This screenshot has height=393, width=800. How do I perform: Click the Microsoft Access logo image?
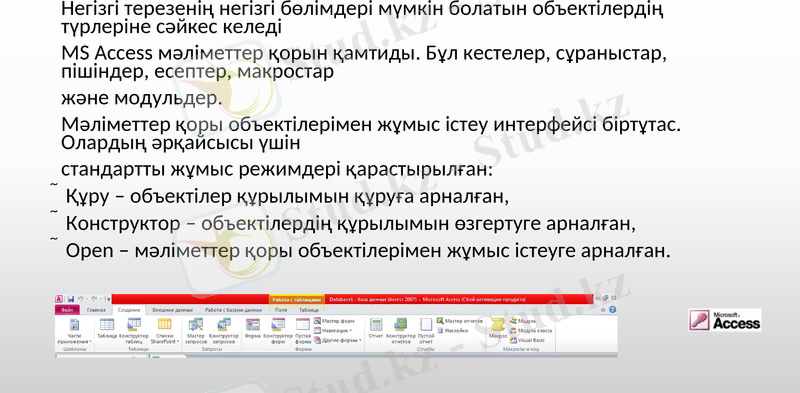[x=724, y=320]
